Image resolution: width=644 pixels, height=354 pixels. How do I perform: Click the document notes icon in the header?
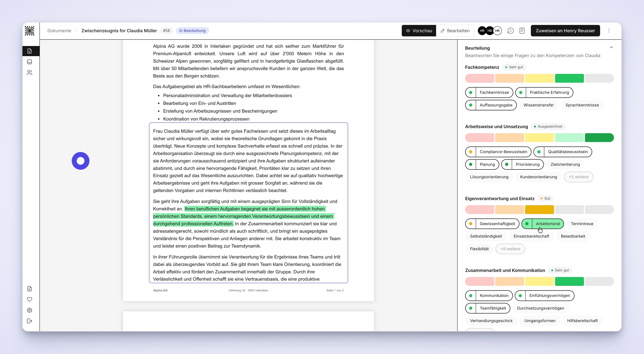pyautogui.click(x=522, y=31)
